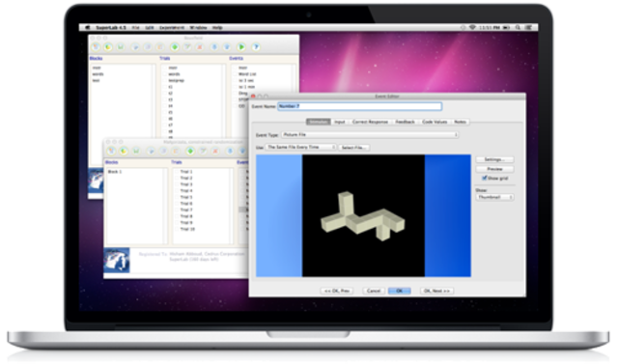Click second toolbar icon (open) in upper back window
Viewport: 618px width, 364px height.
pyautogui.click(x=108, y=47)
